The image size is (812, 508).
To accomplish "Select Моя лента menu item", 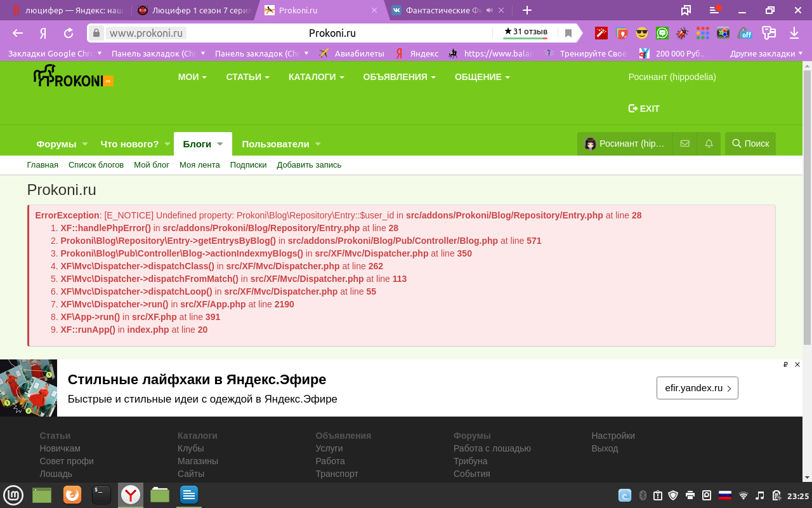I will (200, 164).
